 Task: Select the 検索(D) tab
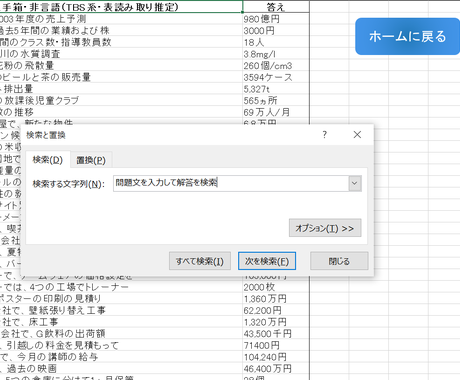pos(48,160)
